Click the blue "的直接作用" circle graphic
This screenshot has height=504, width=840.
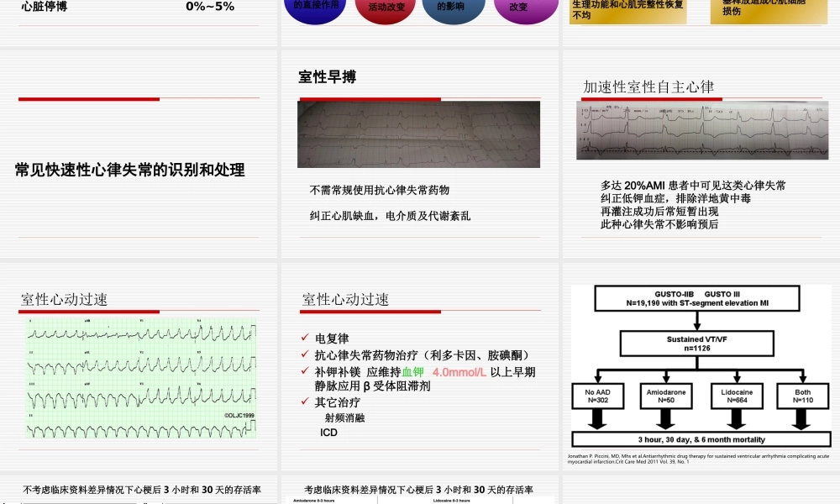(315, 7)
